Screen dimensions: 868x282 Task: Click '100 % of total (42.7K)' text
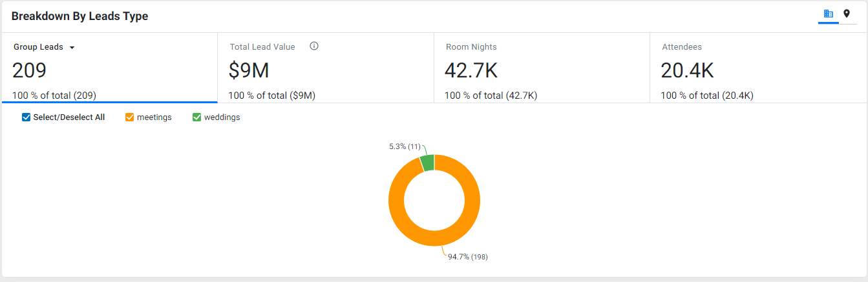491,96
